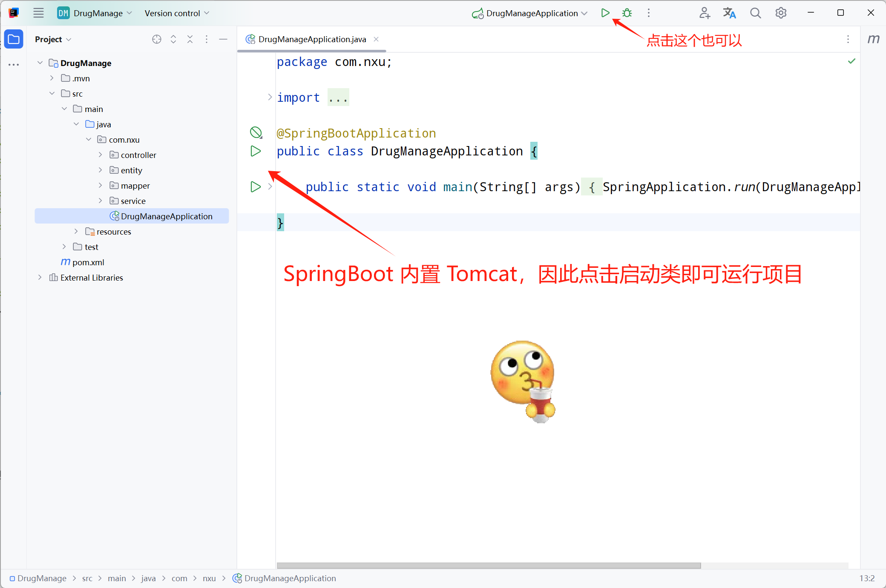Click the green Run button in the toolbar
The width and height of the screenshot is (886, 588).
coord(605,13)
